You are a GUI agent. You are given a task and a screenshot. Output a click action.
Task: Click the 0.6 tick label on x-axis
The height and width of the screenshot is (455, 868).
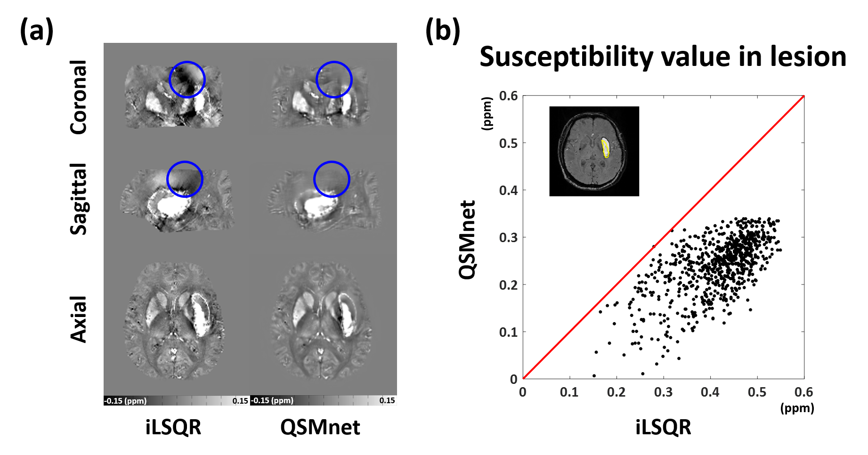click(x=803, y=392)
